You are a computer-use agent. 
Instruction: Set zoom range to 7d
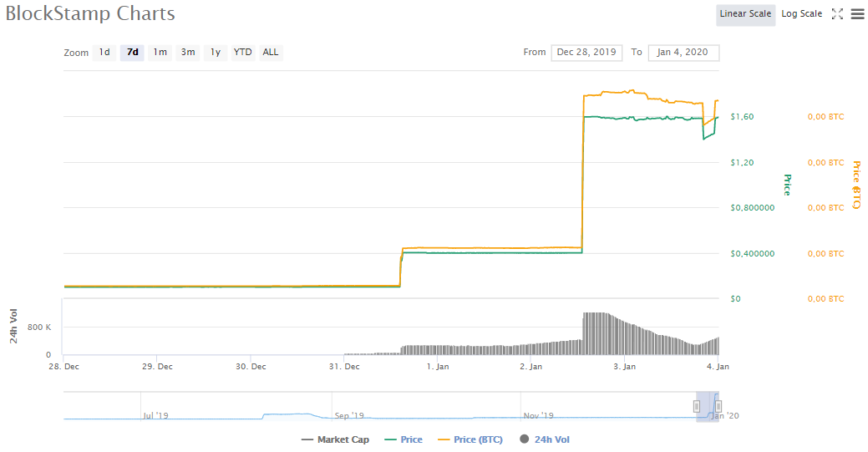coord(132,52)
